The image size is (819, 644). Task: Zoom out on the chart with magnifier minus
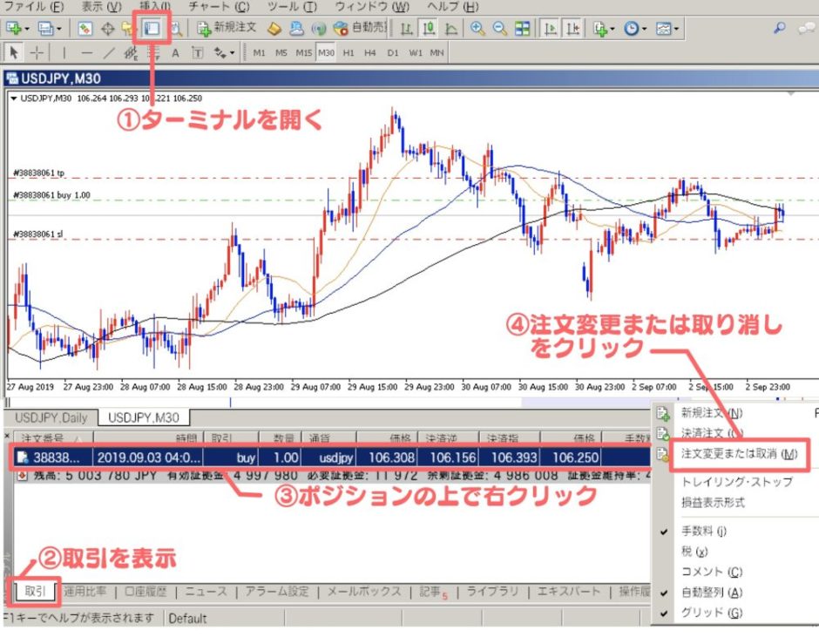pyautogui.click(x=500, y=28)
